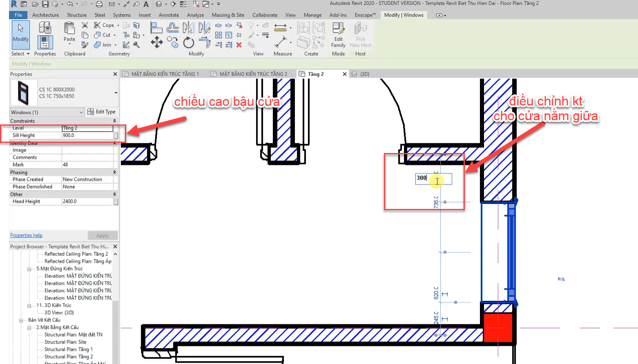Open the Join dropdown arrow
Image resolution: width=638 pixels, height=364 pixels.
pyautogui.click(x=115, y=45)
